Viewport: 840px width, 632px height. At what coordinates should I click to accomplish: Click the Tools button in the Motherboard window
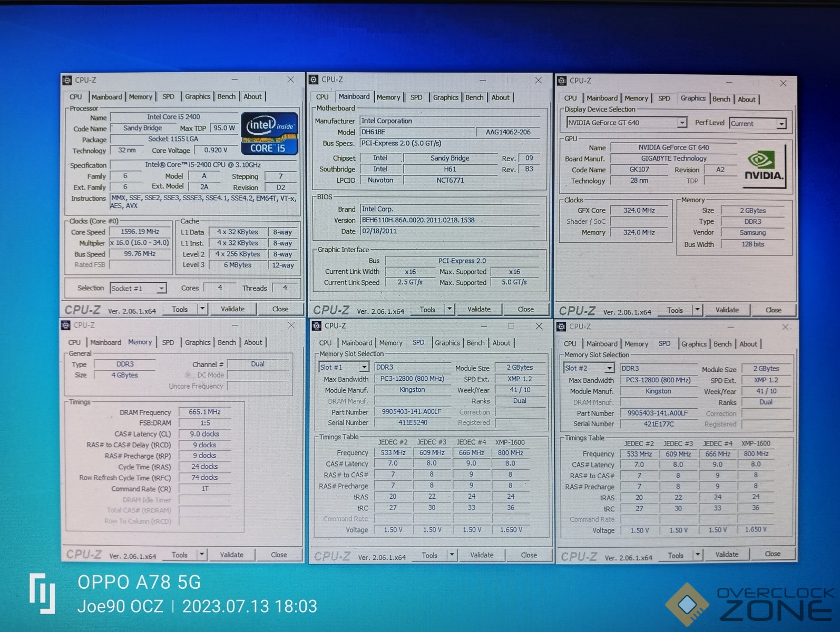(x=427, y=310)
